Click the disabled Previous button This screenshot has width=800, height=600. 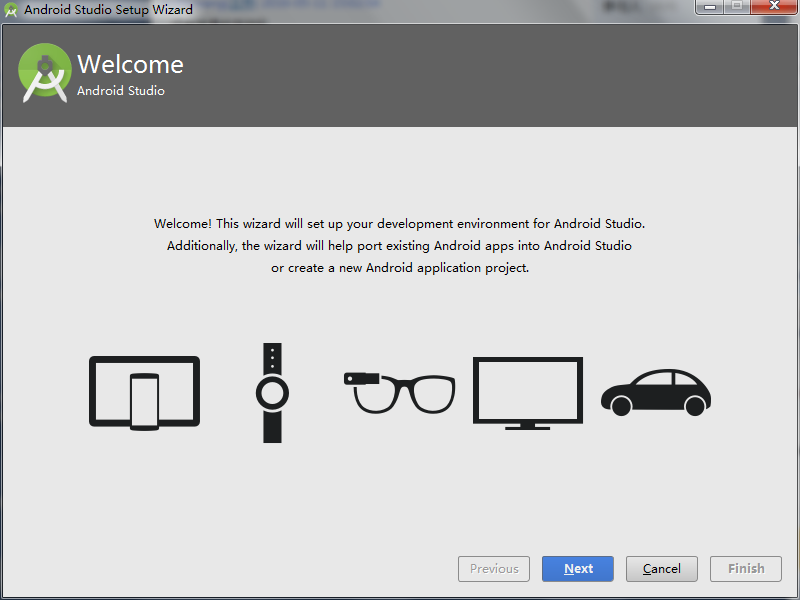coord(494,568)
